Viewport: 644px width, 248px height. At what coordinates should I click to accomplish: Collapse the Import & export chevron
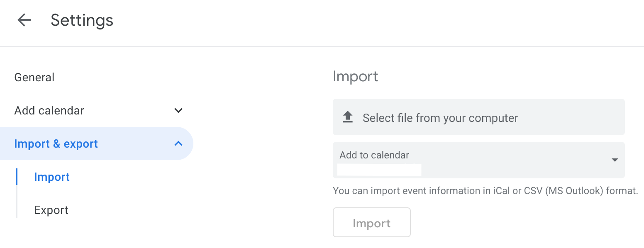(x=178, y=143)
